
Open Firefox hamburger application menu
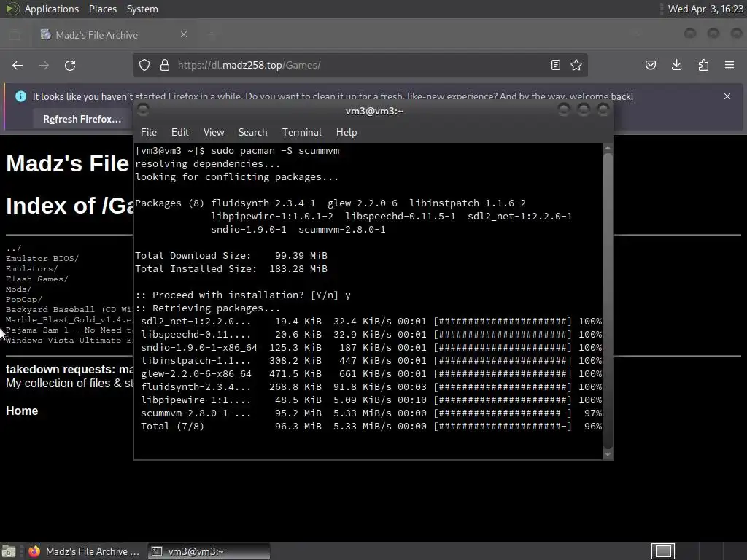click(x=729, y=65)
